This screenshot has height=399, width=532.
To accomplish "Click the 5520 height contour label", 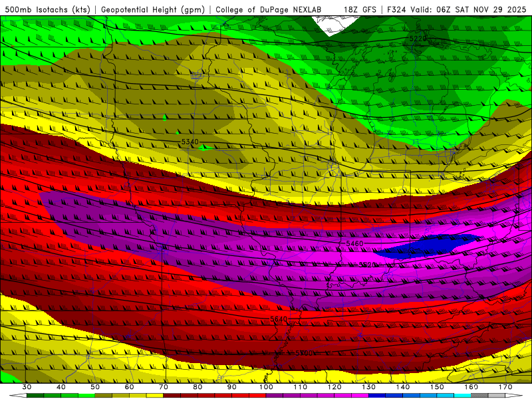I will pyautogui.click(x=368, y=264).
